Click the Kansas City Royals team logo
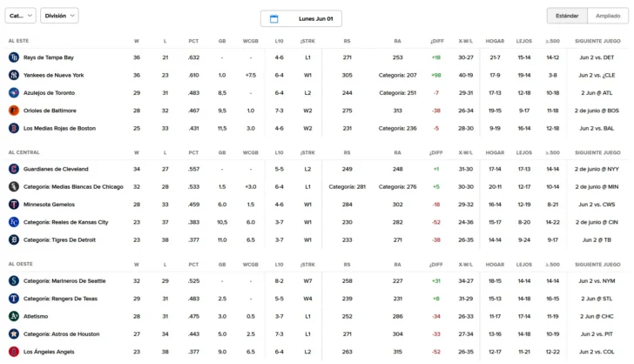 pos(14,222)
